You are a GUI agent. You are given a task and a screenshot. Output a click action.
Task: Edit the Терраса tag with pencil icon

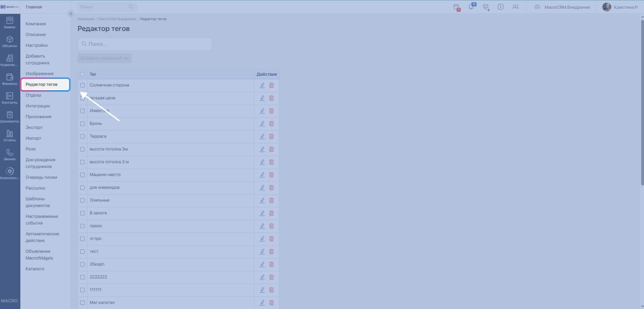click(x=262, y=136)
